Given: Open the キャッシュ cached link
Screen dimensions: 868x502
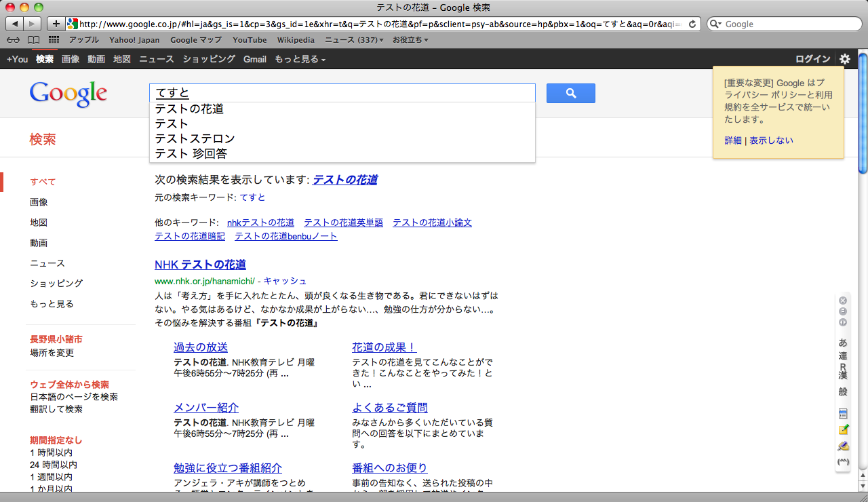Looking at the screenshot, I should tap(285, 281).
